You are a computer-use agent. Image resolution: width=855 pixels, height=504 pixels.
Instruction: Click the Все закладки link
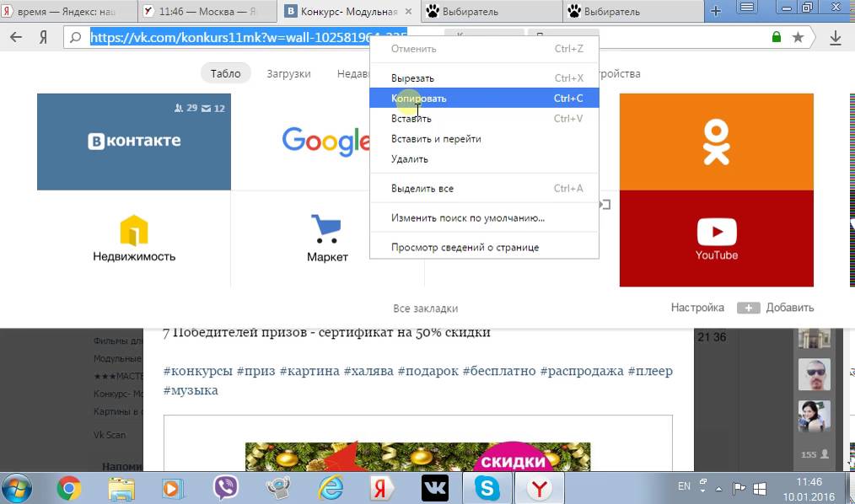coord(425,308)
